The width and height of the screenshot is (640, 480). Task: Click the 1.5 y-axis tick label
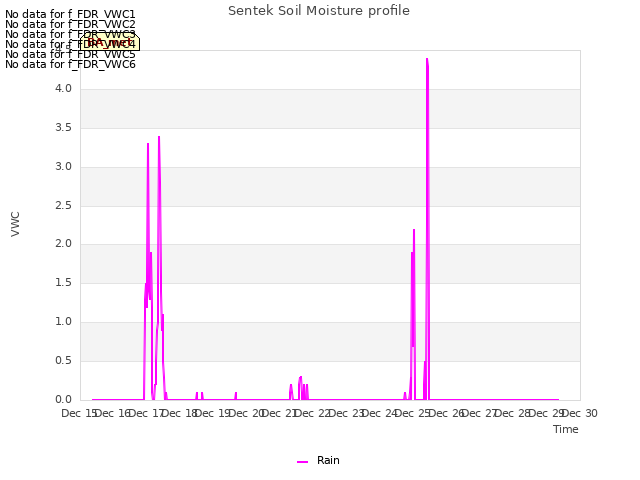click(x=63, y=282)
